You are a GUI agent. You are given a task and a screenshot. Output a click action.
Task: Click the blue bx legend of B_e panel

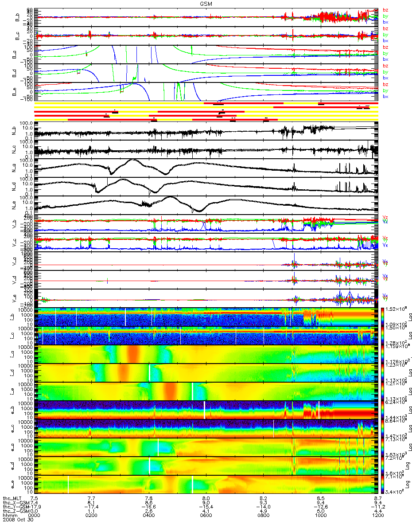pos(385,96)
